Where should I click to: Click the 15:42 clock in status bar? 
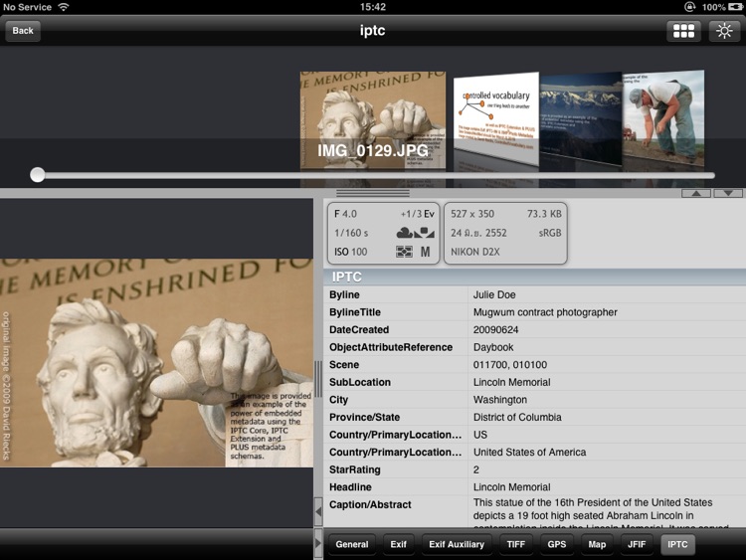(373, 7)
